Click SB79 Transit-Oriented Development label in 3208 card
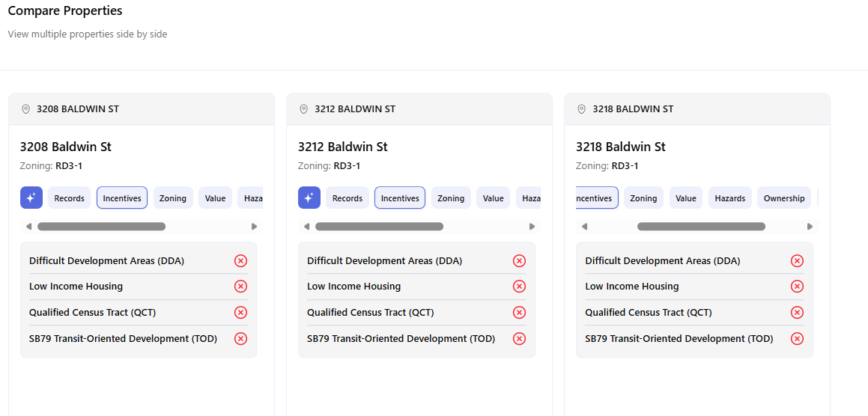Image resolution: width=868 pixels, height=416 pixels. pos(123,338)
